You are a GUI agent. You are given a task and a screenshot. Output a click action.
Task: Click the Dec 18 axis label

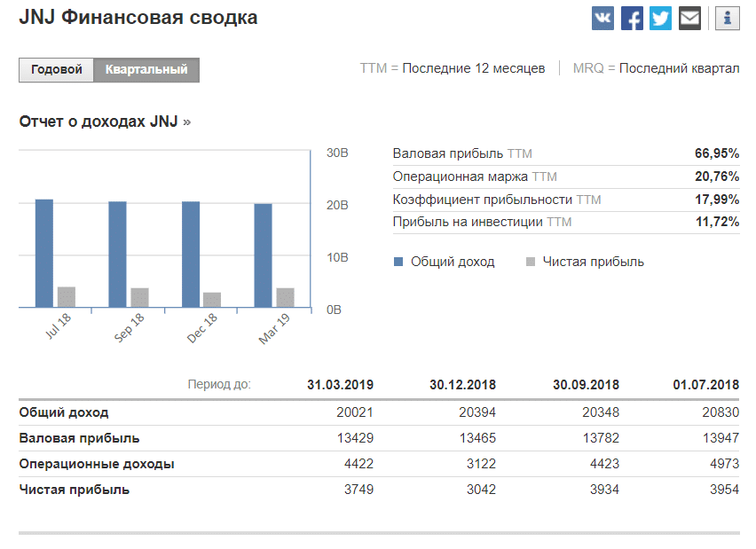point(202,328)
